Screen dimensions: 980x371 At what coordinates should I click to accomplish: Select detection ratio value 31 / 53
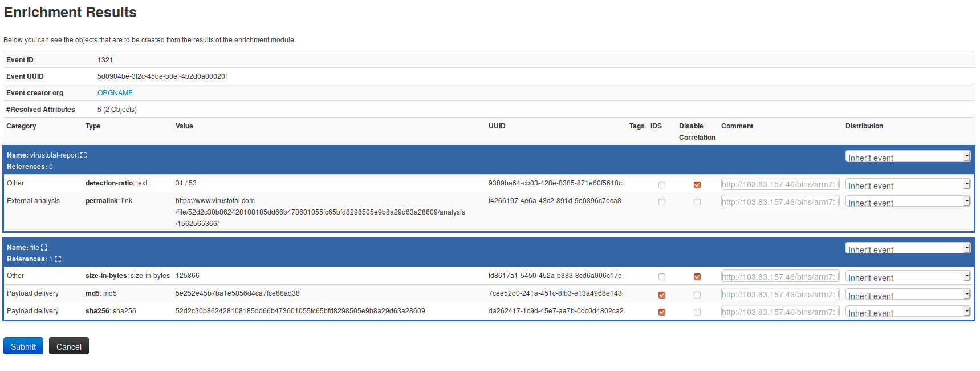pos(186,183)
